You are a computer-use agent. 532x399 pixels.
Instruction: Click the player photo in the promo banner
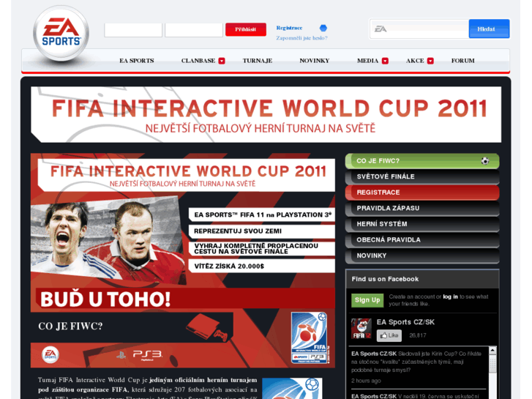coord(108,239)
